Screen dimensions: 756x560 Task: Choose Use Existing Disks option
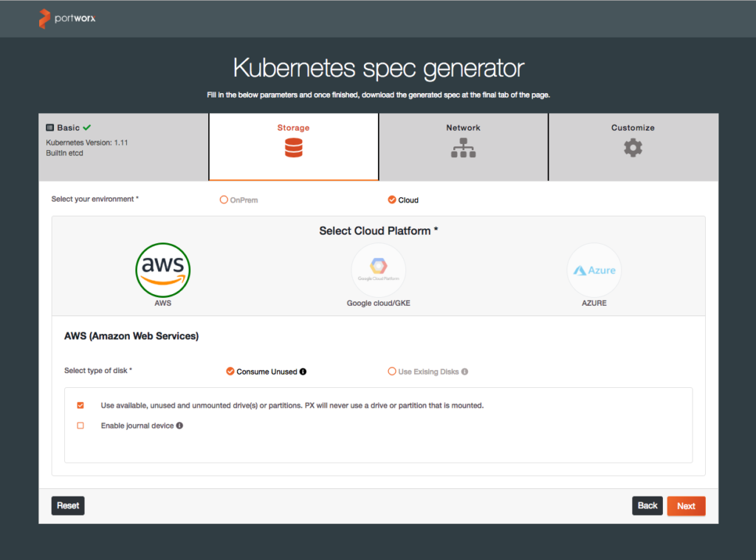point(392,372)
